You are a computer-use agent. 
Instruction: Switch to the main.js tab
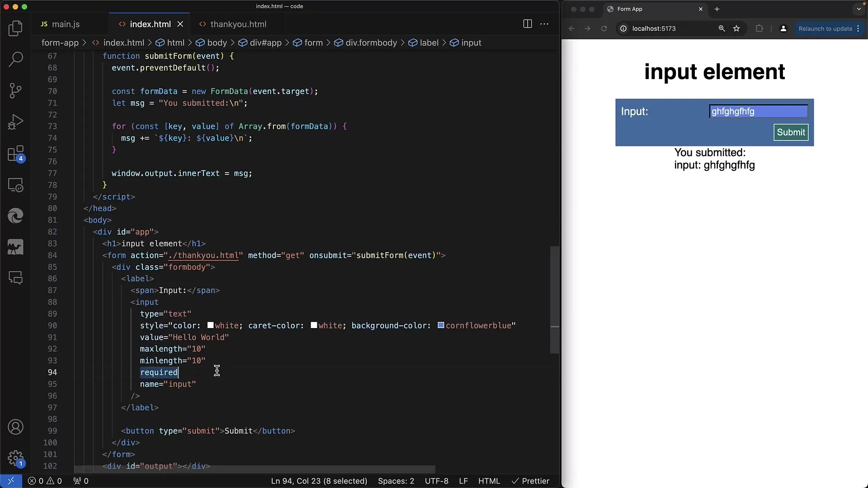65,24
